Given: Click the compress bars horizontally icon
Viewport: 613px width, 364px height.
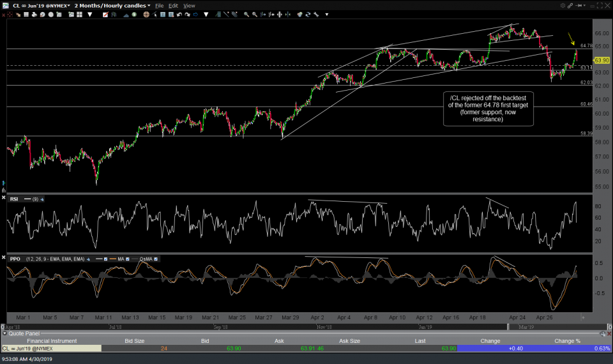Looking at the screenshot, I should [x=287, y=15].
